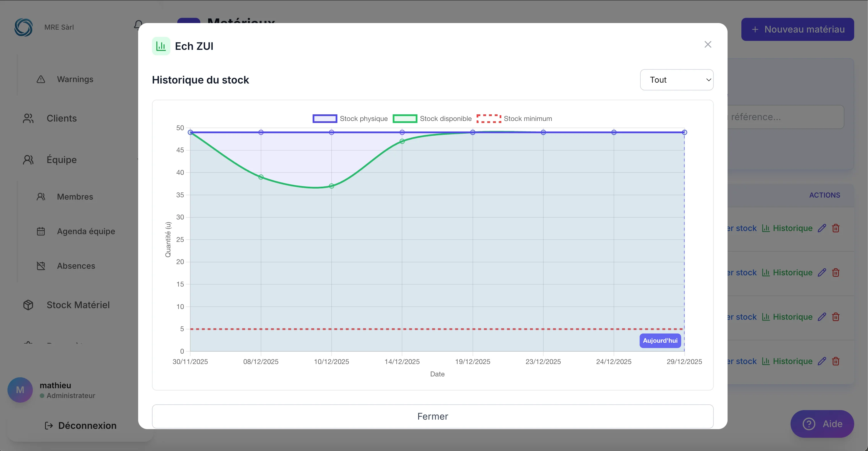Click first row red trash delete icon

[836, 228]
